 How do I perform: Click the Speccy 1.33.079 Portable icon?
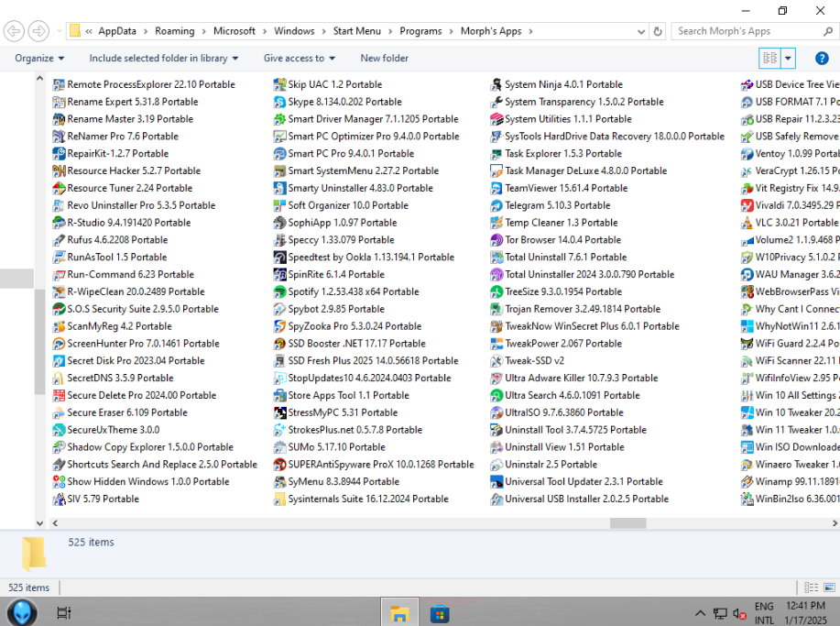(279, 240)
